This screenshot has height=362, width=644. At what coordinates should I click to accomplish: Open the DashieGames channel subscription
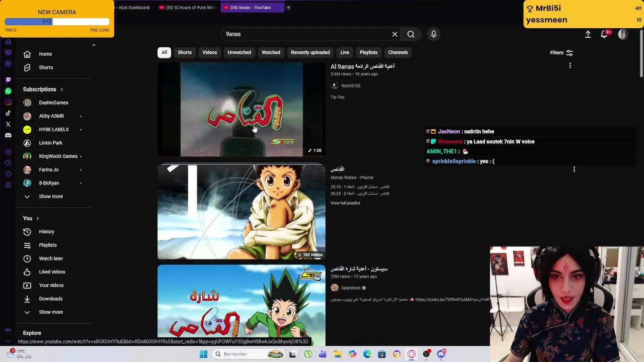(x=53, y=103)
